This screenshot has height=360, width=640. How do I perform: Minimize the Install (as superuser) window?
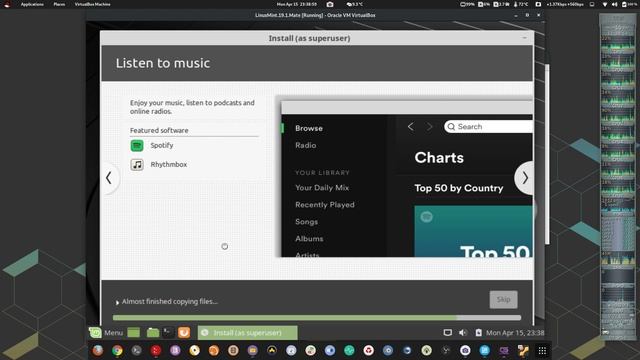click(x=525, y=38)
